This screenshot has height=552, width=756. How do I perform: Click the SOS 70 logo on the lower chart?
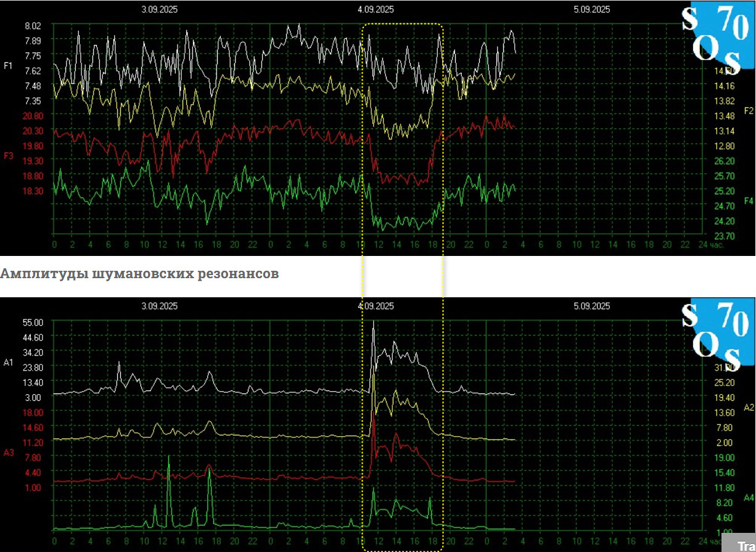tap(718, 334)
